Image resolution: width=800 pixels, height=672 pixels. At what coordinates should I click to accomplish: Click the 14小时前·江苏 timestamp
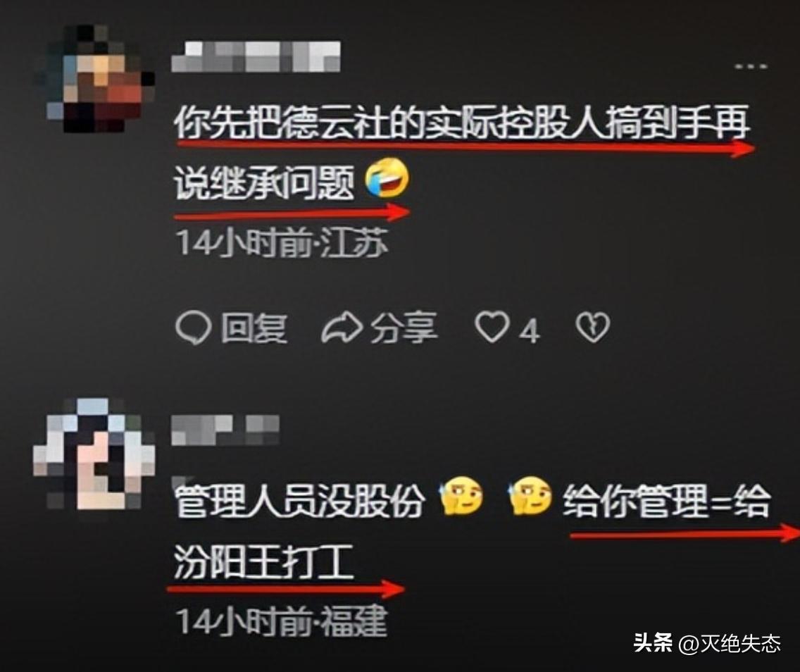click(x=282, y=242)
